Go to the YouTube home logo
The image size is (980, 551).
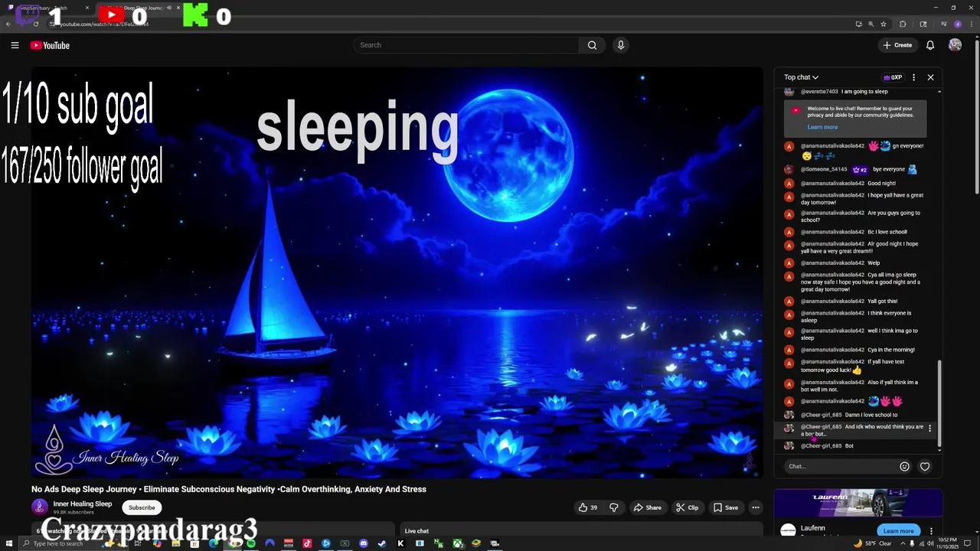click(x=50, y=45)
